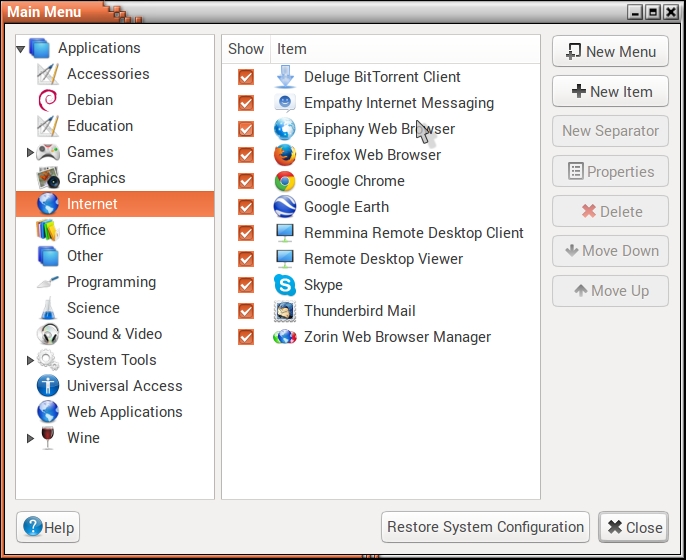
Task: Click the Wine glass icon
Action: coord(48,438)
